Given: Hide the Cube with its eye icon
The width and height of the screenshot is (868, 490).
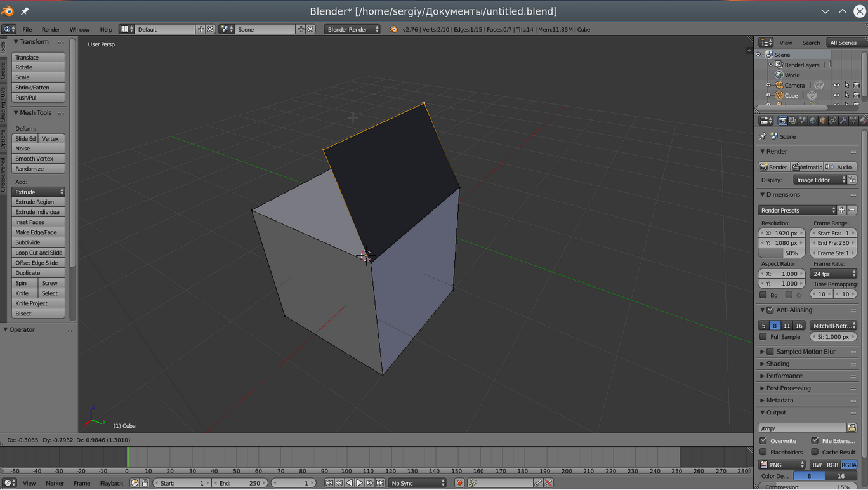Looking at the screenshot, I should pyautogui.click(x=836, y=96).
